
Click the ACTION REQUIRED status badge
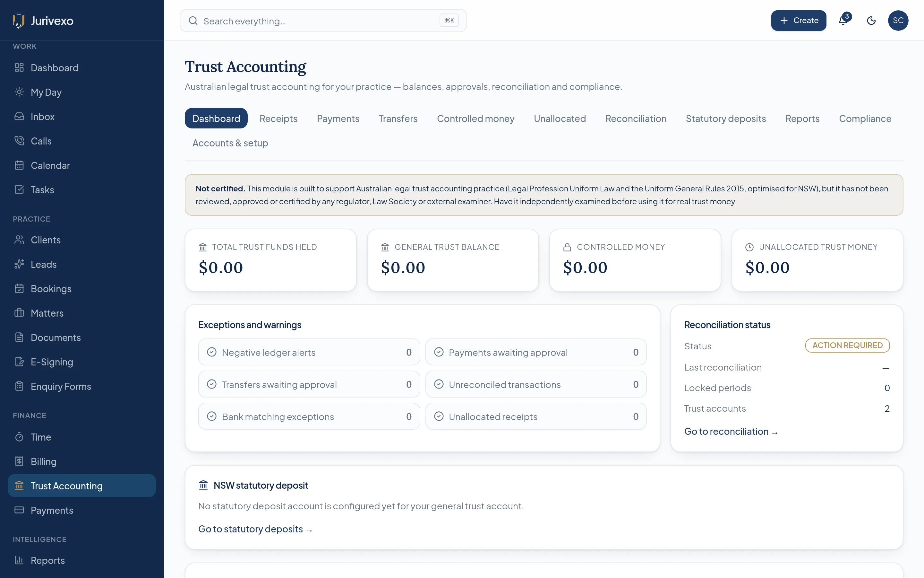[847, 346]
